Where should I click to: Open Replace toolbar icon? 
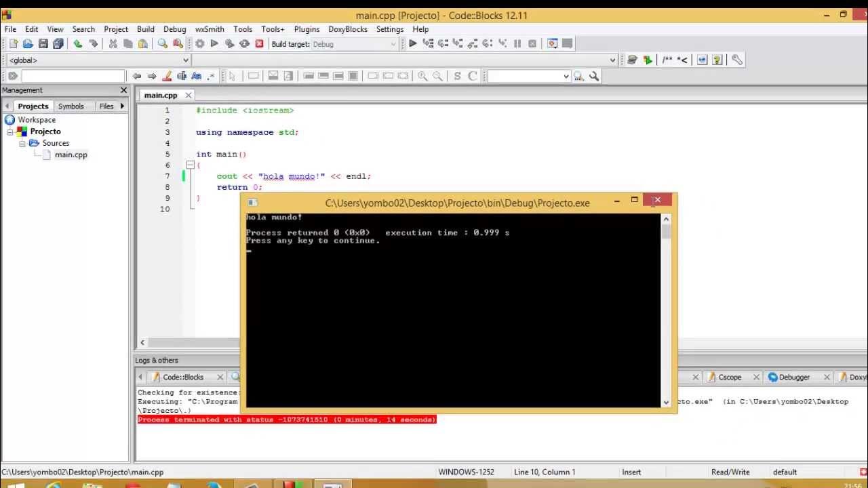pos(178,44)
